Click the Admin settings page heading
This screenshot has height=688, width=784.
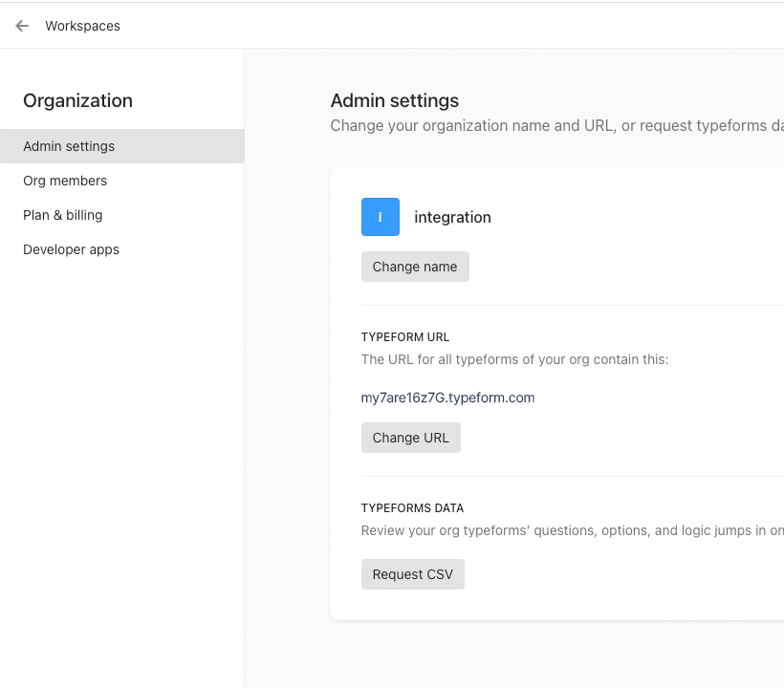395,100
